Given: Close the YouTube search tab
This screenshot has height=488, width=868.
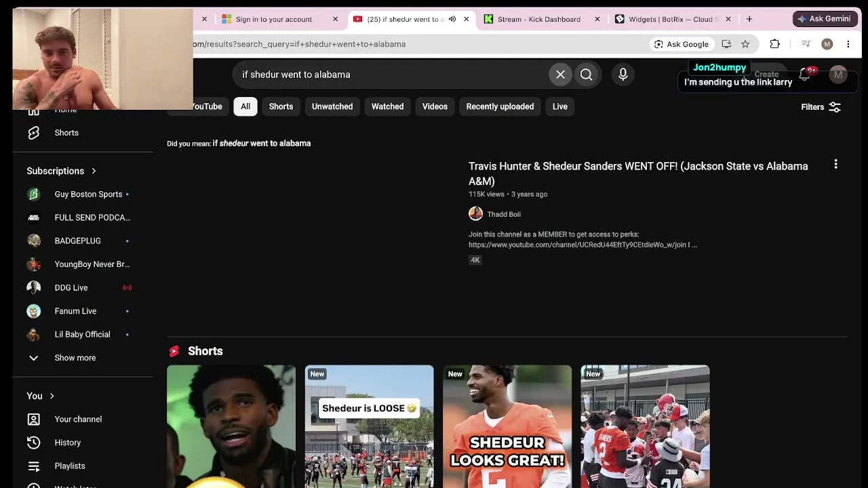Looking at the screenshot, I should click(x=466, y=19).
